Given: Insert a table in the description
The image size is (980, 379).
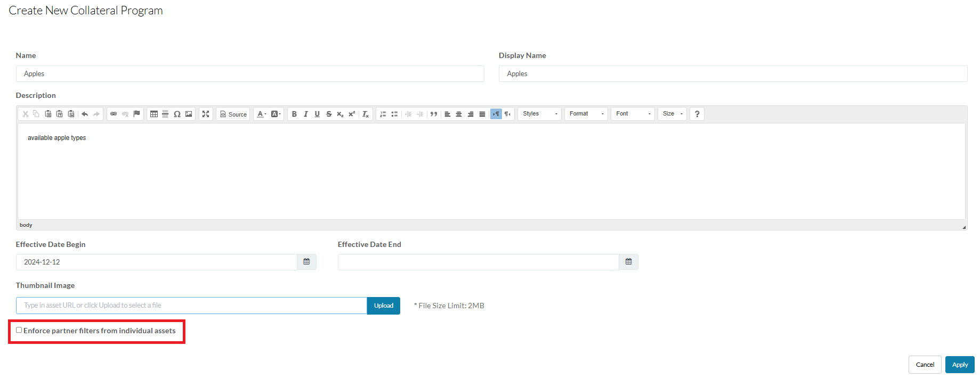Looking at the screenshot, I should 154,114.
